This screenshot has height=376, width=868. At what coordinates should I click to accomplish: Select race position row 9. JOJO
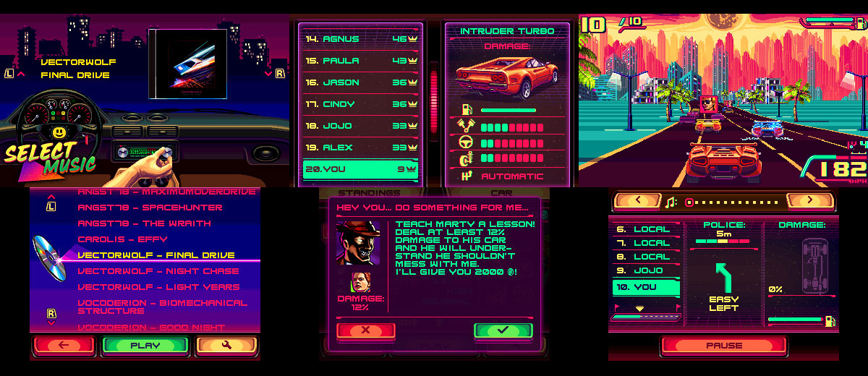pos(646,271)
